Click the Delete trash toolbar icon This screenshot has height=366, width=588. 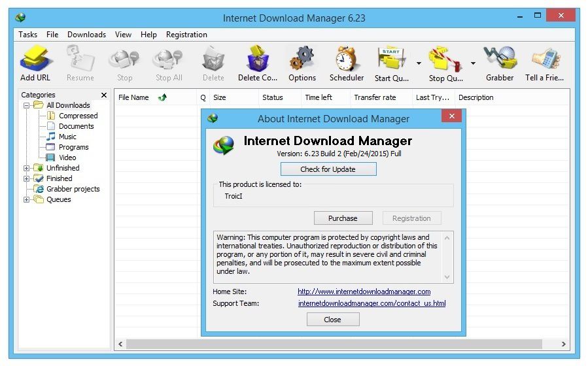coord(213,58)
